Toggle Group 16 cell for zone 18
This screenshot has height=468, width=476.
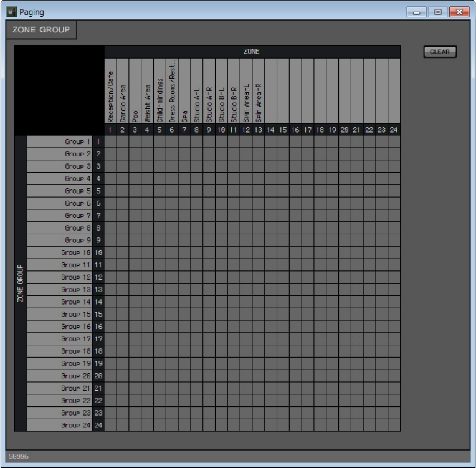[x=320, y=327]
